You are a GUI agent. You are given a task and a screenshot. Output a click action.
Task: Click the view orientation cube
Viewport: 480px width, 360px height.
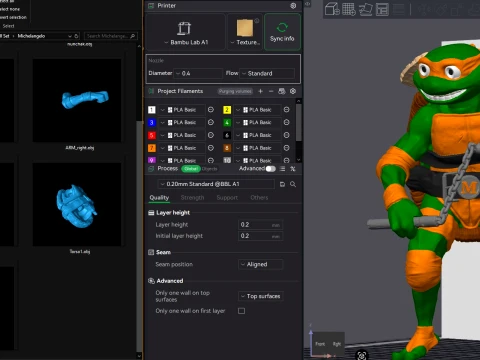click(x=327, y=344)
